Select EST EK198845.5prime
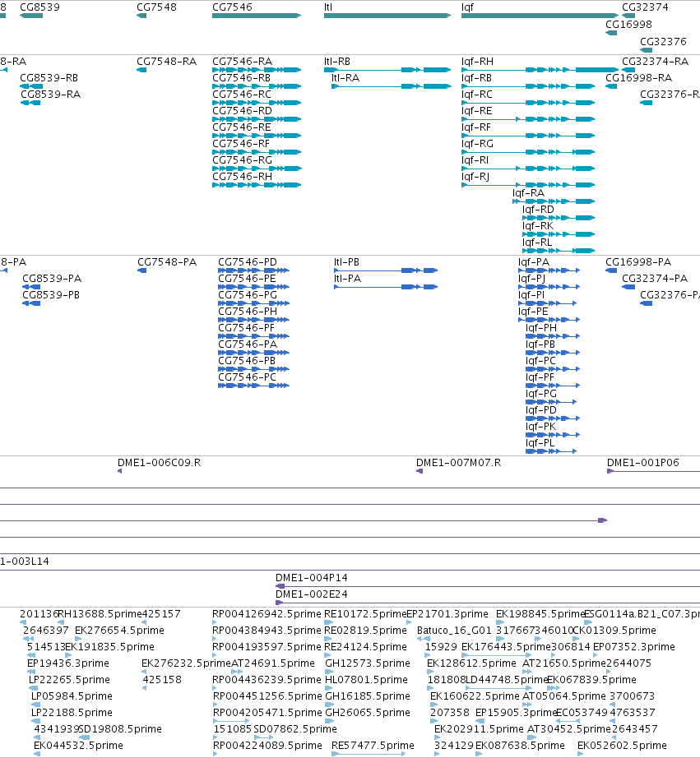This screenshot has width=700, height=758. coord(540,614)
